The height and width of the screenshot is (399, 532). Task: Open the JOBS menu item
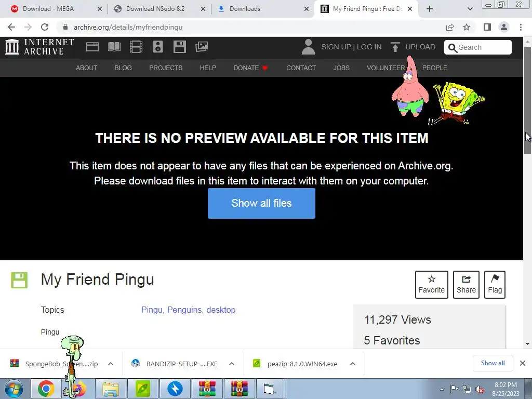click(341, 68)
